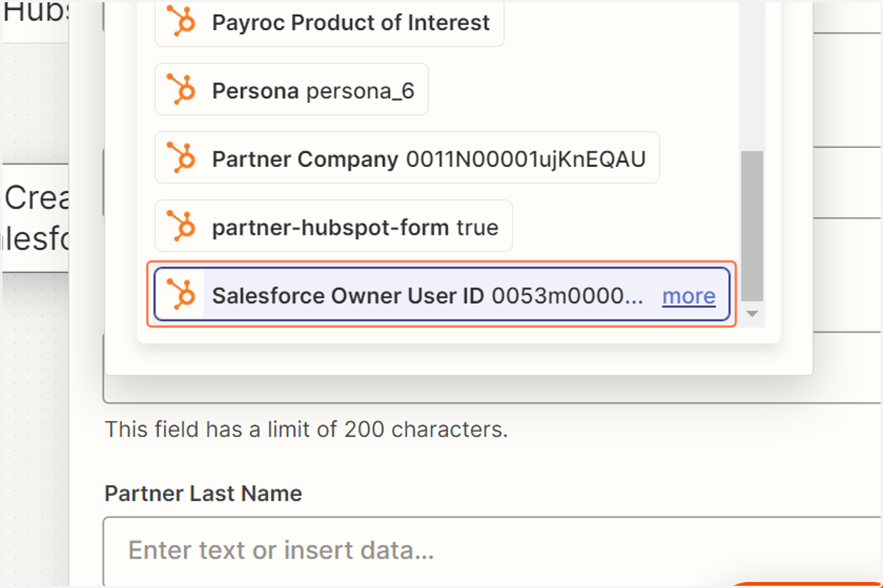Insert Salesforce Owner User ID value
The height and width of the screenshot is (588, 883).
pyautogui.click(x=441, y=294)
